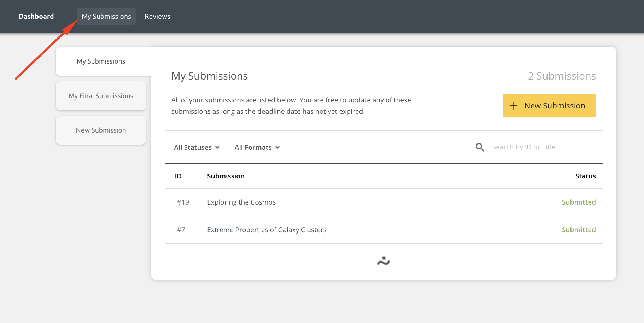Click the Submitted status for submission #19

pos(579,202)
